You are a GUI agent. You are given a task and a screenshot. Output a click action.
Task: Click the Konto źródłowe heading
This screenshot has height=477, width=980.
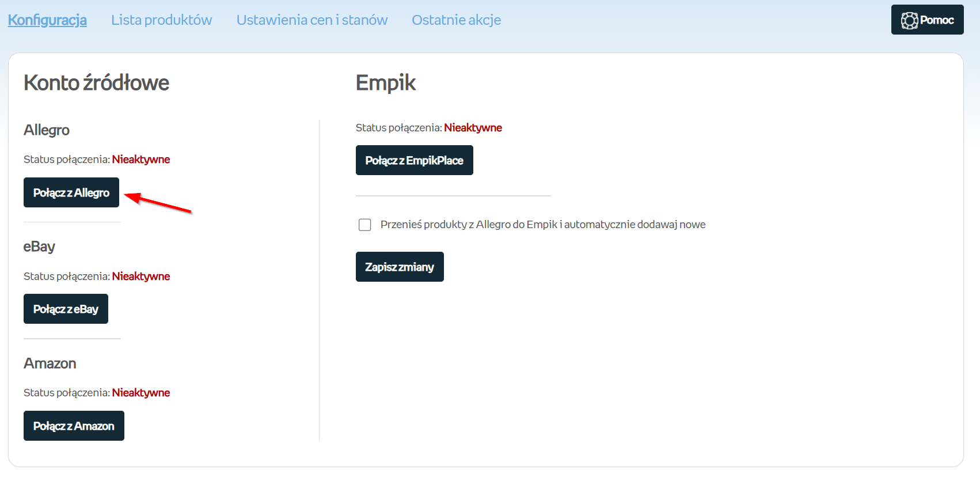click(96, 83)
